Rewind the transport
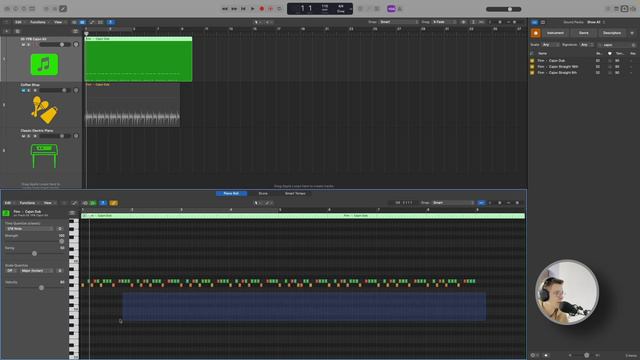Screen dimensions: 640x360 (x=224, y=9)
